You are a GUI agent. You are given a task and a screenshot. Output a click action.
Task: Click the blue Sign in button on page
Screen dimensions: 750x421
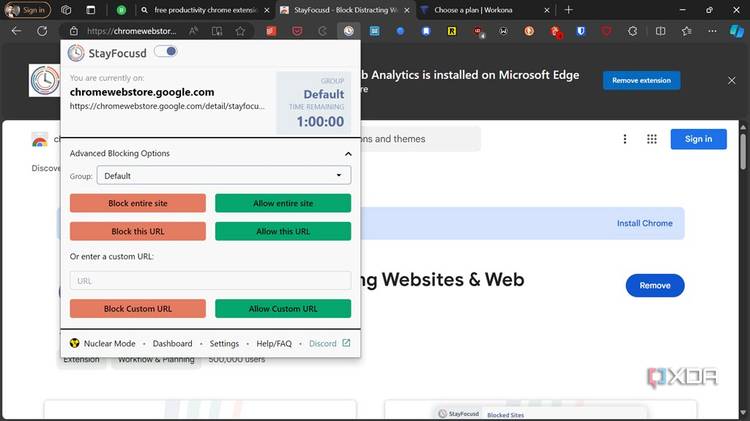click(x=698, y=139)
